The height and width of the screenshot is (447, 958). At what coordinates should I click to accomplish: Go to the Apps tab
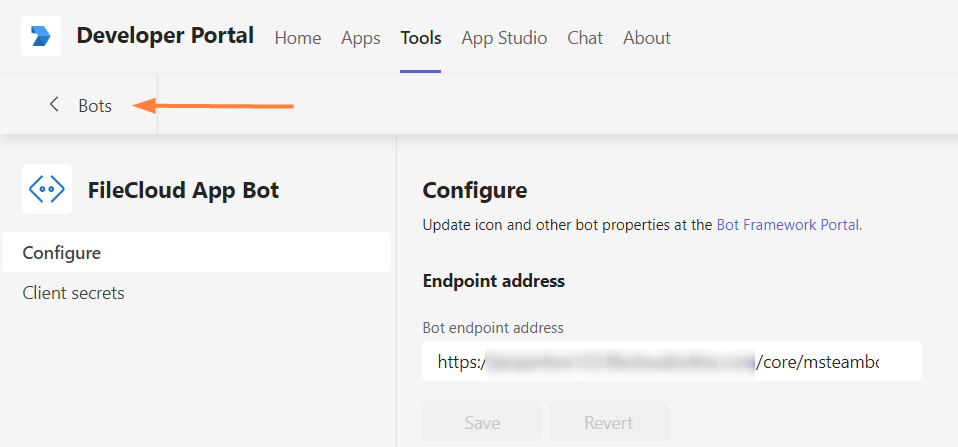361,38
